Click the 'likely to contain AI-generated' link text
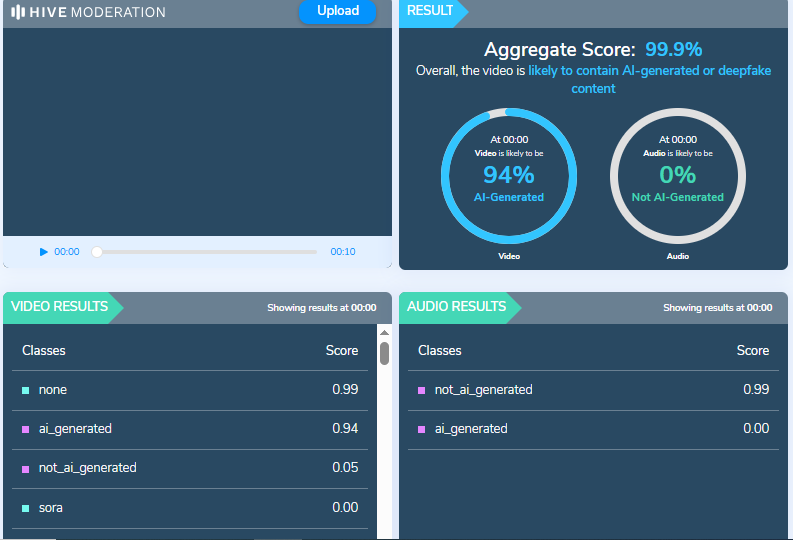This screenshot has height=540, width=793. pyautogui.click(x=649, y=80)
